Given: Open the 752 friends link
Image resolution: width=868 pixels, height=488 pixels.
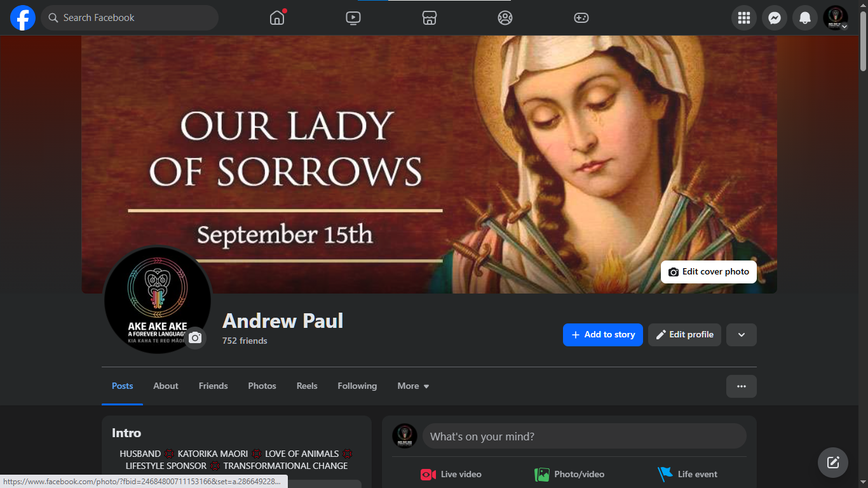Looking at the screenshot, I should (x=245, y=341).
